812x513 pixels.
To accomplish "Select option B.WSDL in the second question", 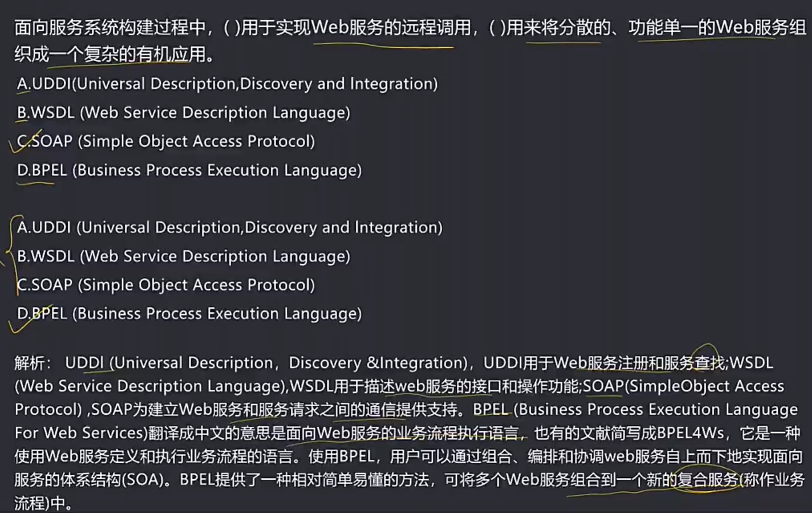I will (x=182, y=255).
